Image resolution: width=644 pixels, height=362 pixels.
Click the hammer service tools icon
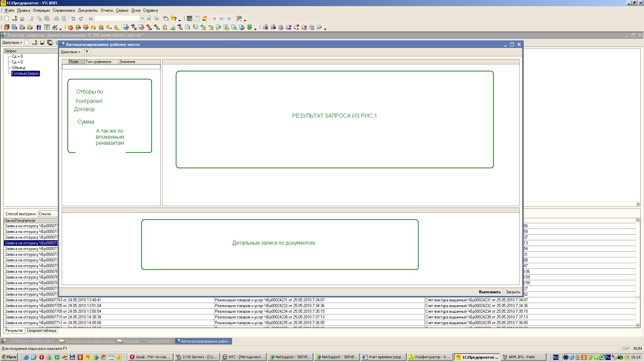pos(239,19)
